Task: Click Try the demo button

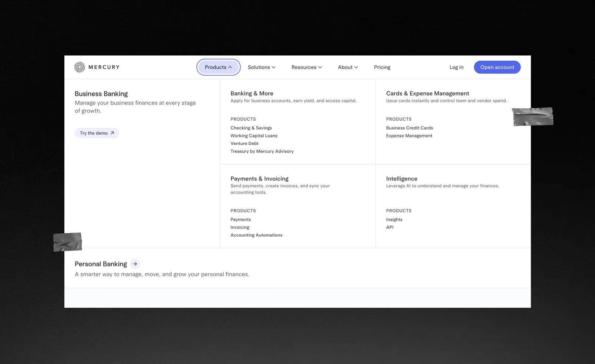Action: (x=97, y=133)
